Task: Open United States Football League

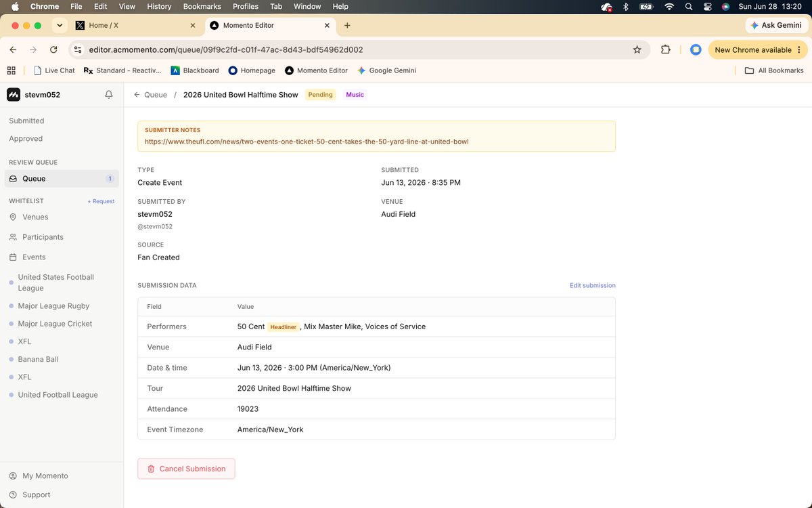Action: point(55,282)
